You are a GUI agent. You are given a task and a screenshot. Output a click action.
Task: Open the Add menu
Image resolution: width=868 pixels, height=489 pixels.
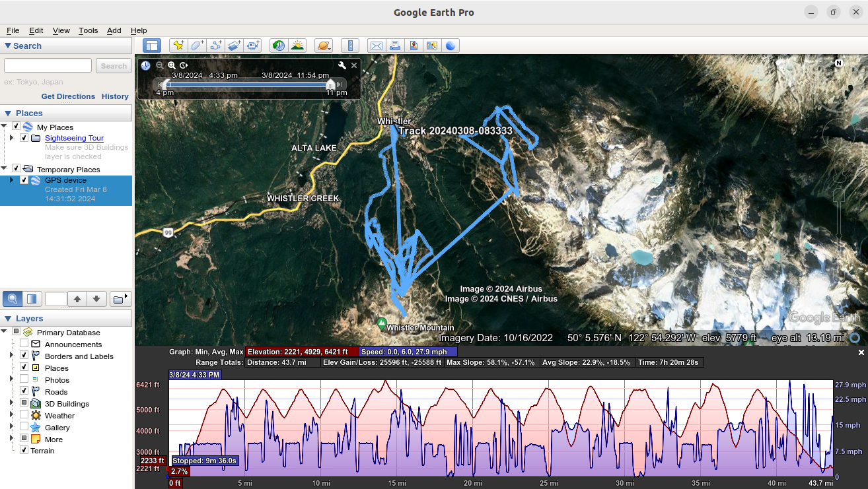(x=114, y=30)
